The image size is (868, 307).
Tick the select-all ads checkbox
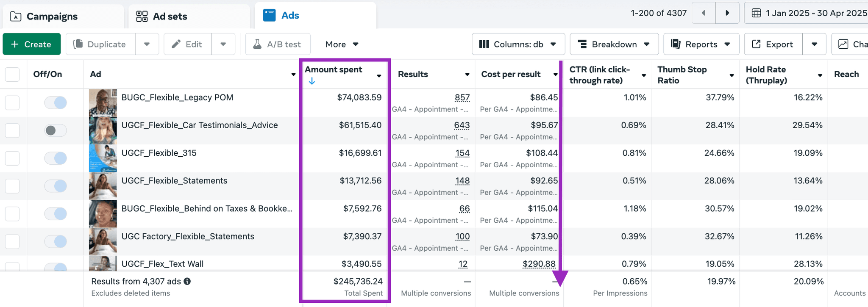[12, 74]
